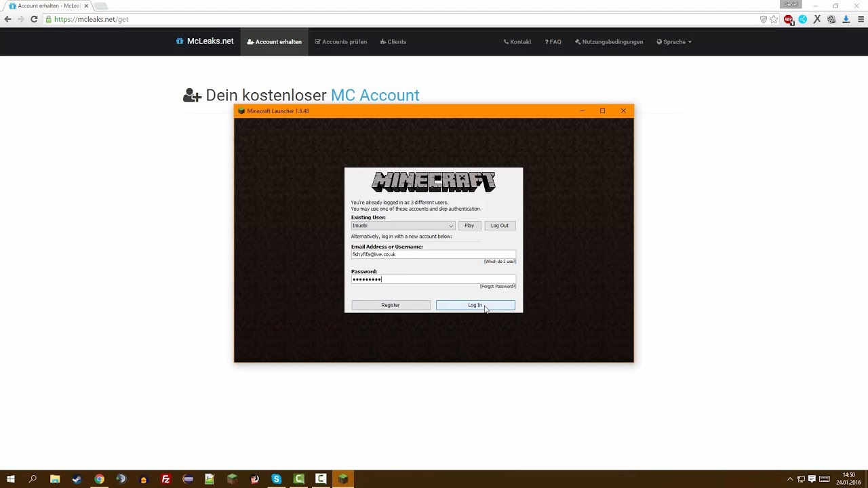Image resolution: width=868 pixels, height=488 pixels.
Task: Expand the Sprache language dropdown
Action: coord(674,42)
